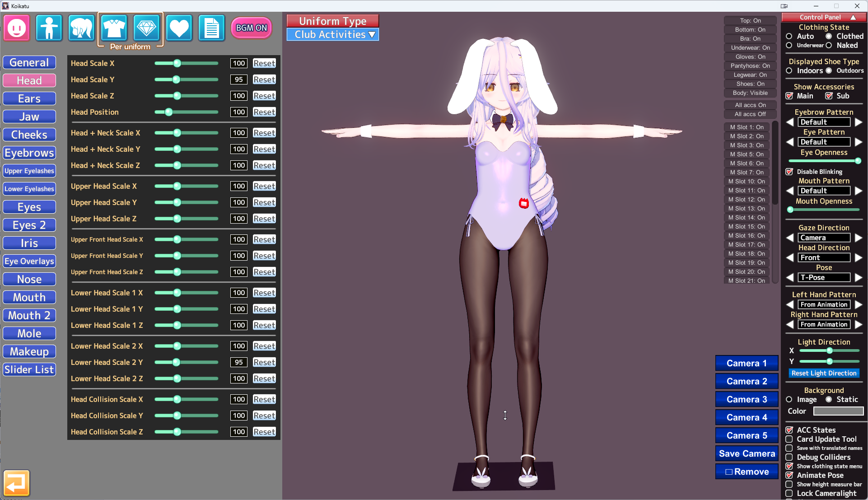Open the hair customization icon

pos(81,28)
